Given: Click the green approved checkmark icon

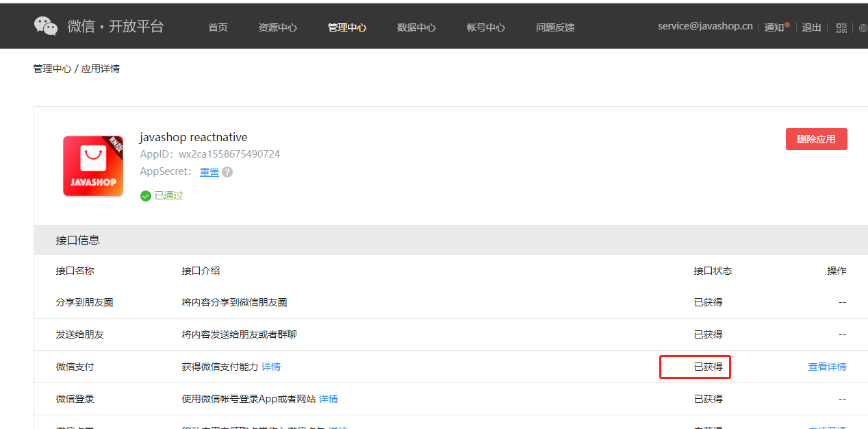Looking at the screenshot, I should click(145, 196).
